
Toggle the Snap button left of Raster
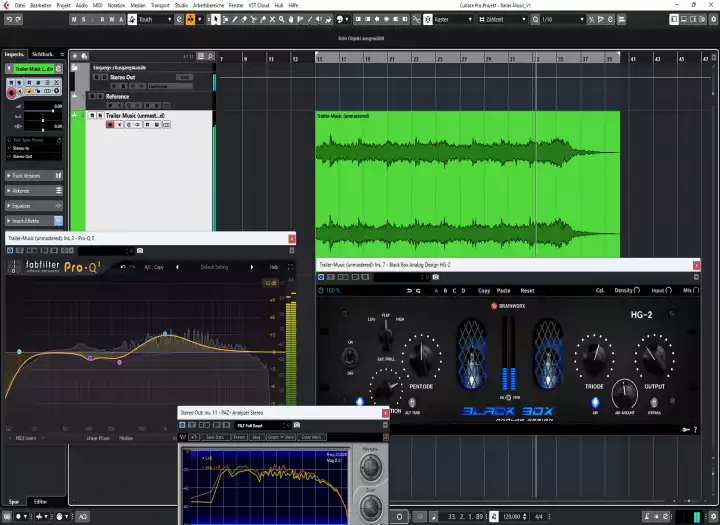pos(428,19)
